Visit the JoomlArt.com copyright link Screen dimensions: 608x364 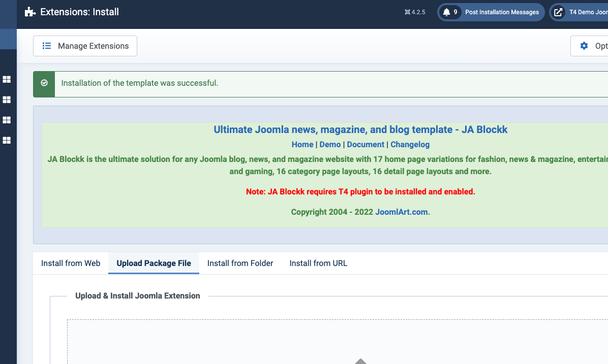click(x=402, y=212)
